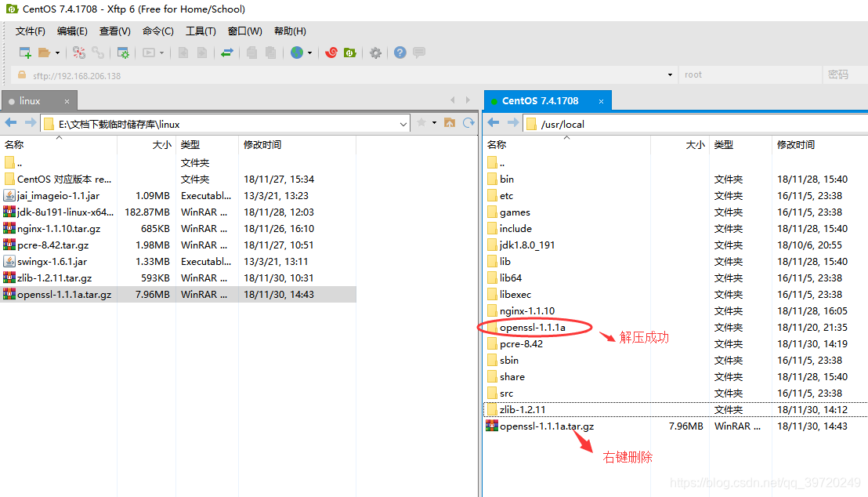Click the transfer-left file icon
This screenshot has height=497, width=868.
183,53
